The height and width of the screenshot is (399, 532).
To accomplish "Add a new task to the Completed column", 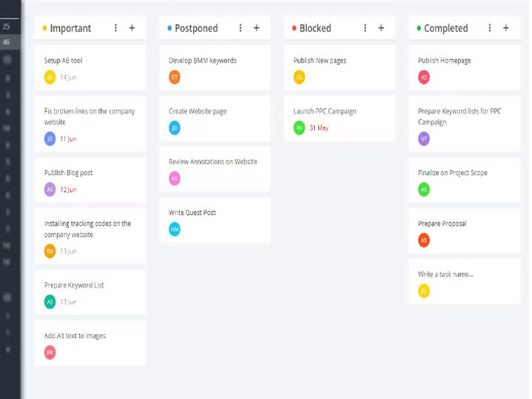I will [506, 28].
